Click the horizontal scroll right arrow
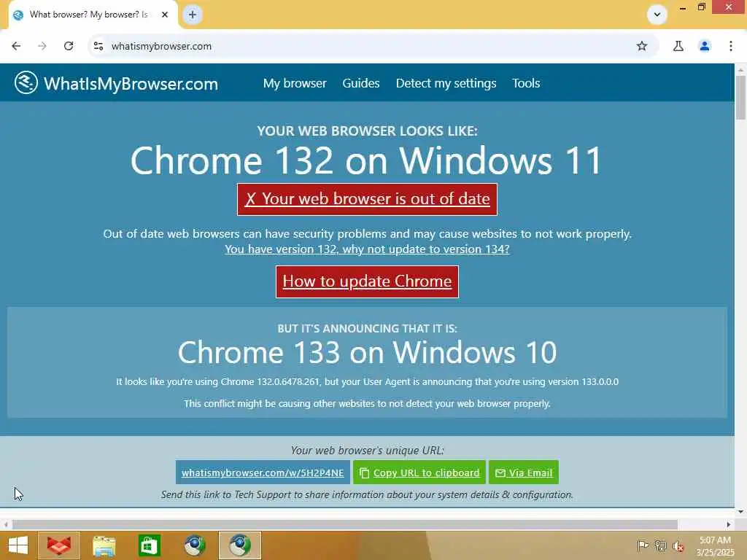Screen dimensions: 747x560 coord(729,524)
